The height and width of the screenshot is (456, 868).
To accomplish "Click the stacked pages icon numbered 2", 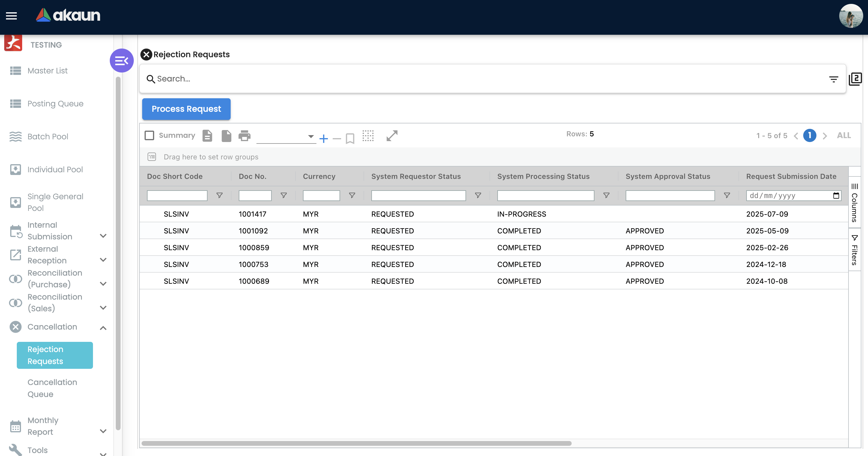I will click(855, 79).
